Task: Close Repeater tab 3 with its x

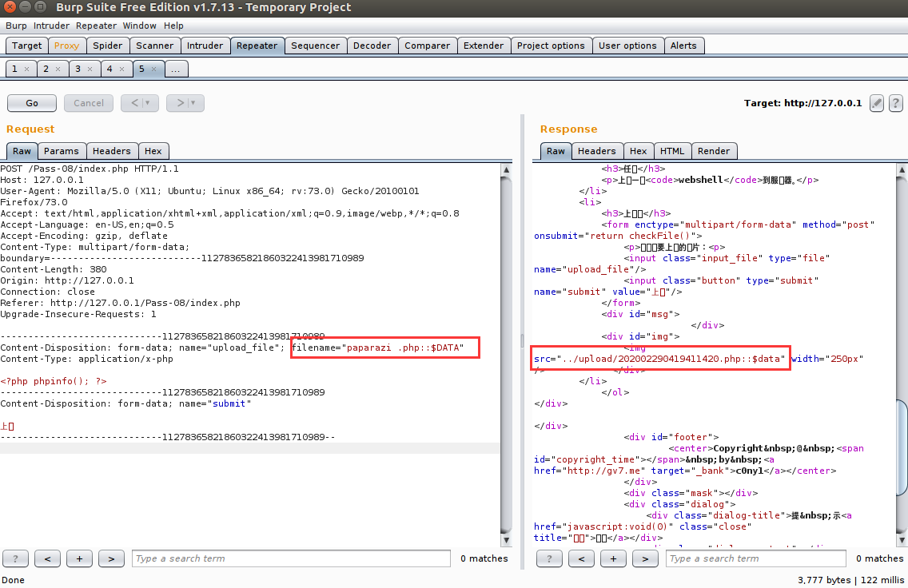Action: tap(90, 69)
